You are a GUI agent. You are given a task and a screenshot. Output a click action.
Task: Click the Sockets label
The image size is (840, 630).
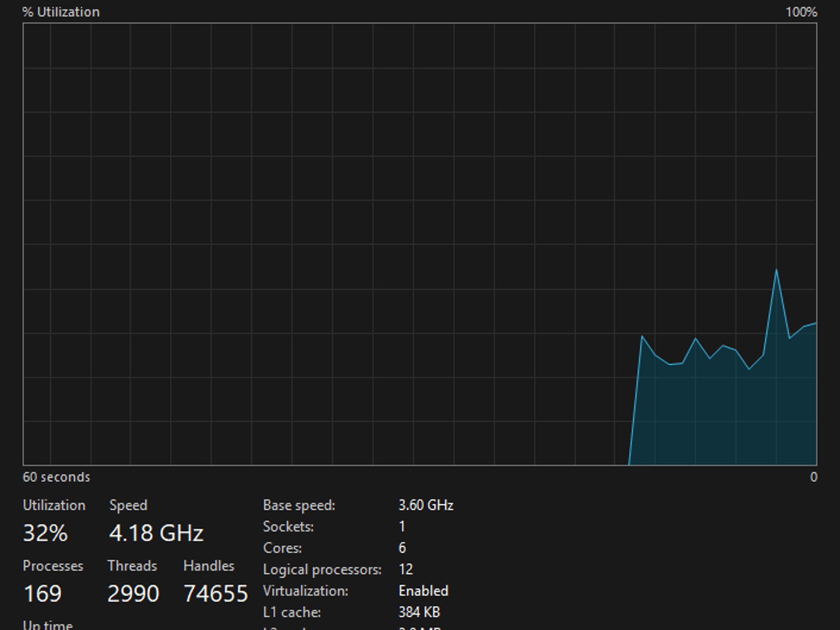[x=288, y=527]
